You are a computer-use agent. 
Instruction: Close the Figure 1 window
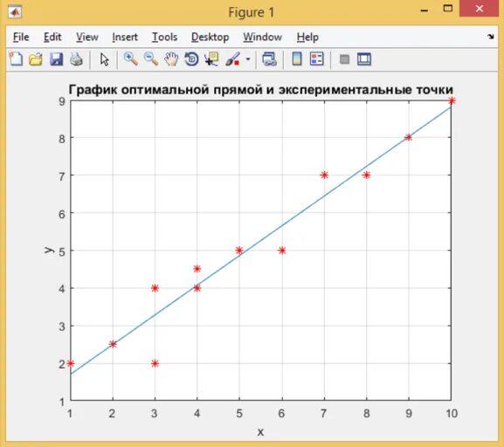pyautogui.click(x=479, y=9)
